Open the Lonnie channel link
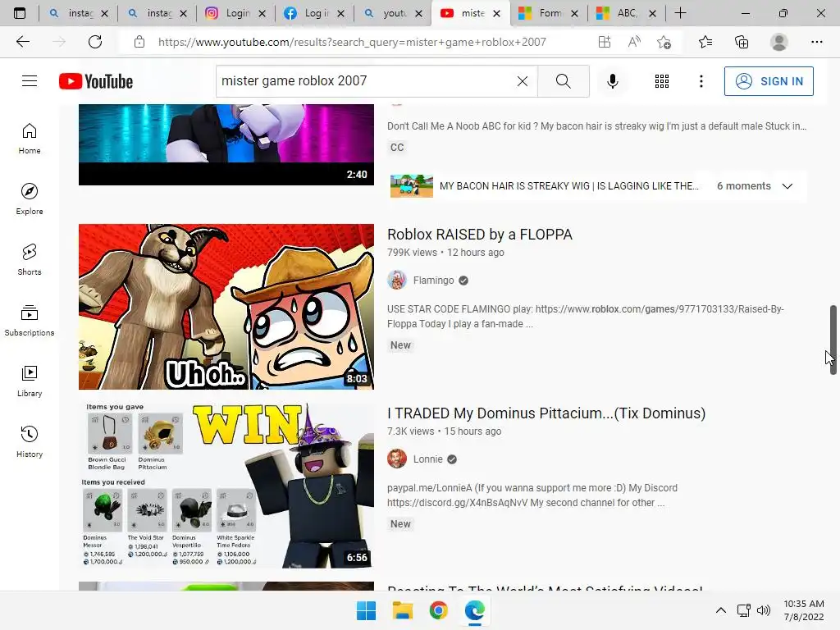The image size is (840, 630). 427,459
